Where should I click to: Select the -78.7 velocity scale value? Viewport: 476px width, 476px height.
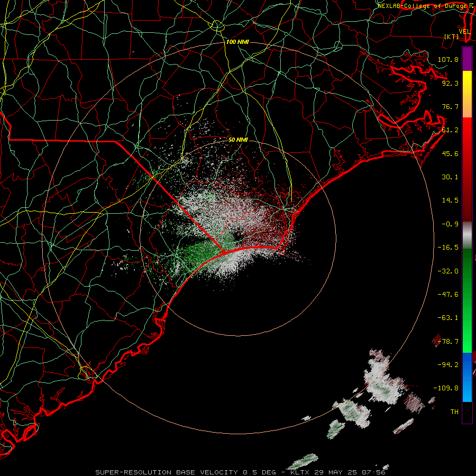point(448,342)
